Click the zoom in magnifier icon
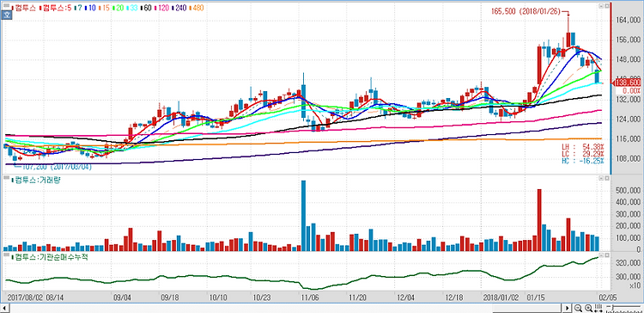Screen dimensions: 644x313 pos(588,308)
